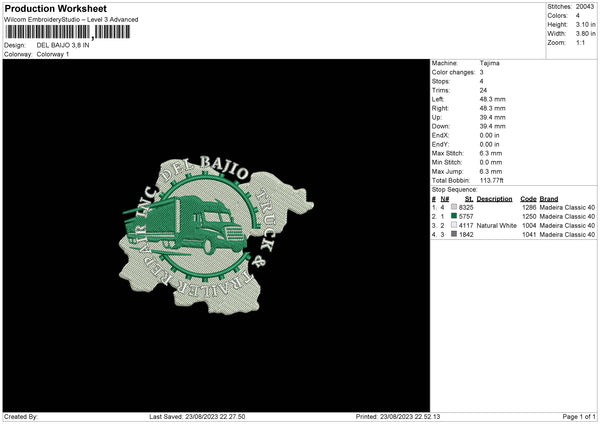The height and width of the screenshot is (424, 600).
Task: Click 'Madeira Classic 40' in the 1041 row
Action: click(567, 235)
